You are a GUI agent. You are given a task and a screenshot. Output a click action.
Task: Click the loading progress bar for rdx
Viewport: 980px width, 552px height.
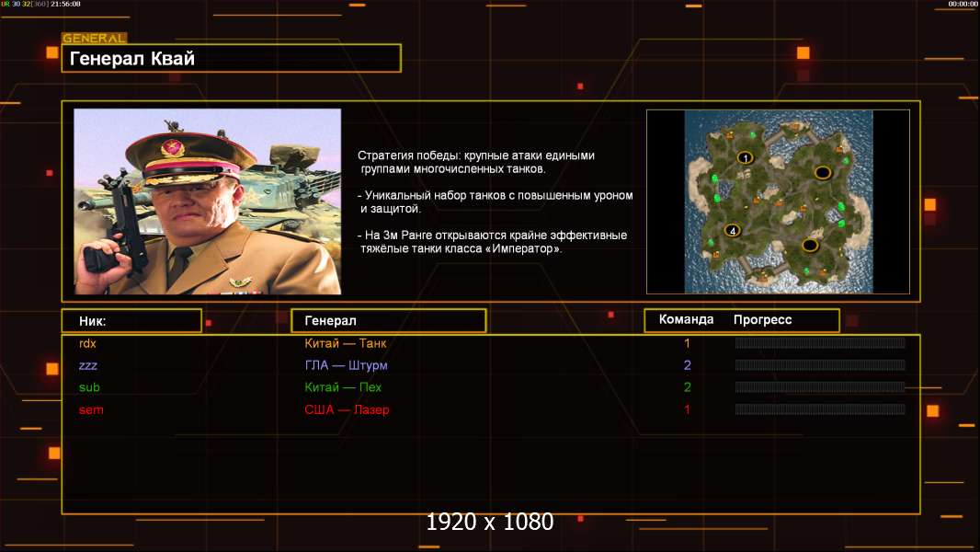820,343
